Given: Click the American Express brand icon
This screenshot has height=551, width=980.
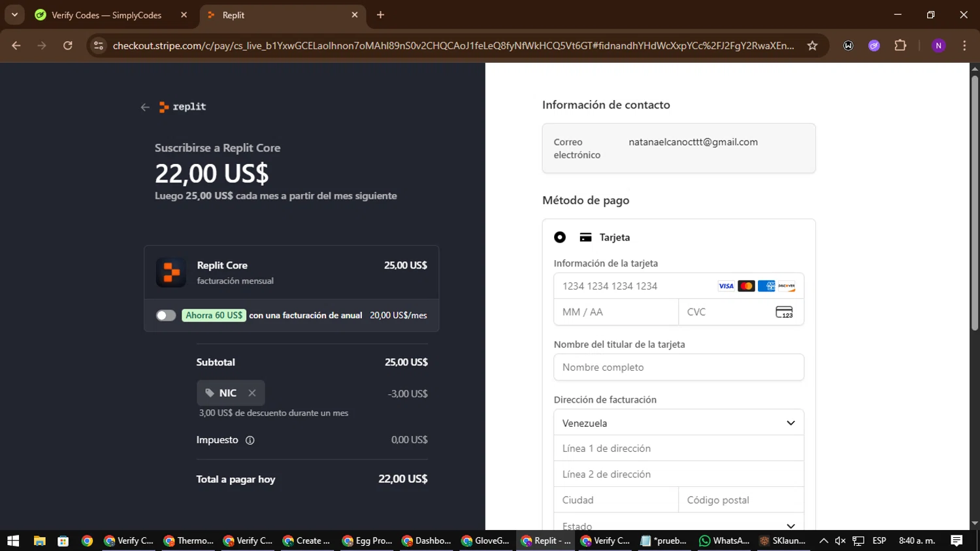Looking at the screenshot, I should [x=766, y=286].
